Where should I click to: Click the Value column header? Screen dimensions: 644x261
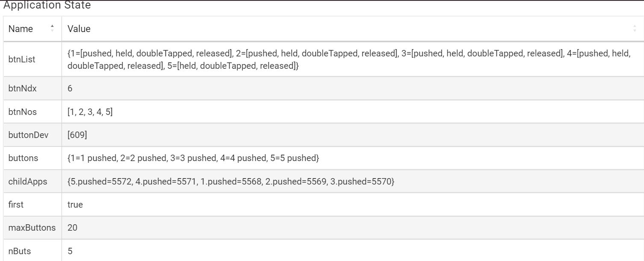pos(353,29)
